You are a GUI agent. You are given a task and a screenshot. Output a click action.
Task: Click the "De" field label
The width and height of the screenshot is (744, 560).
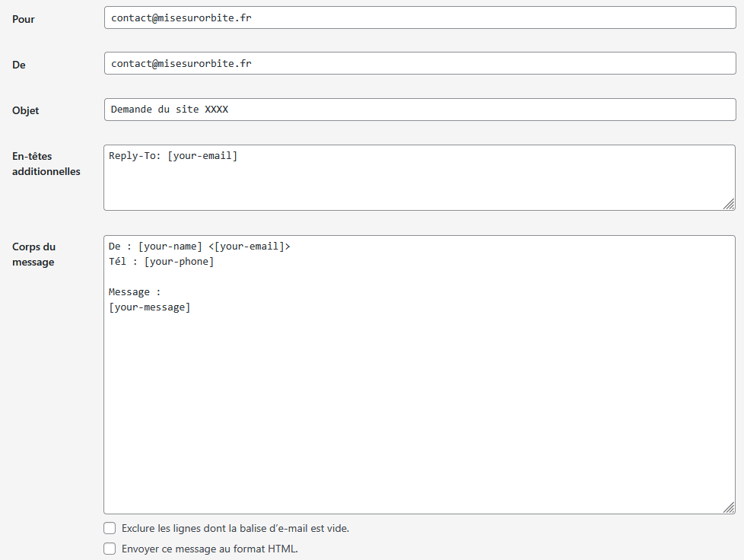(x=19, y=65)
